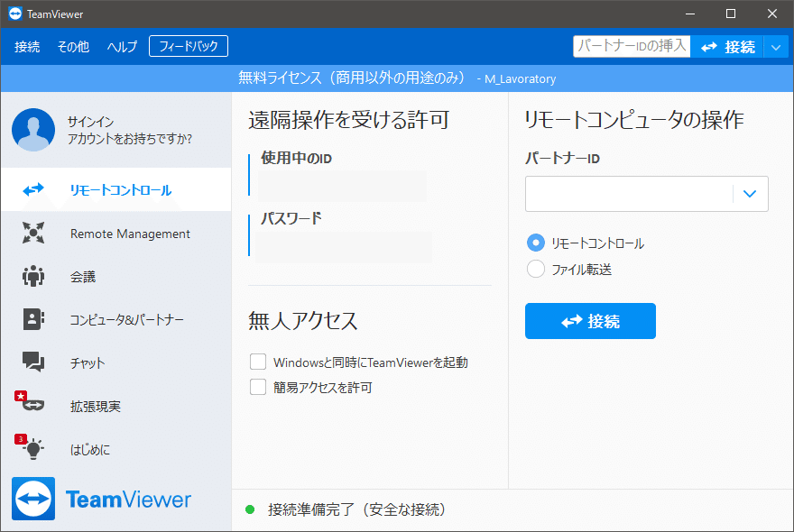
Task: Open the 拡張現実 tab
Action: click(x=116, y=406)
